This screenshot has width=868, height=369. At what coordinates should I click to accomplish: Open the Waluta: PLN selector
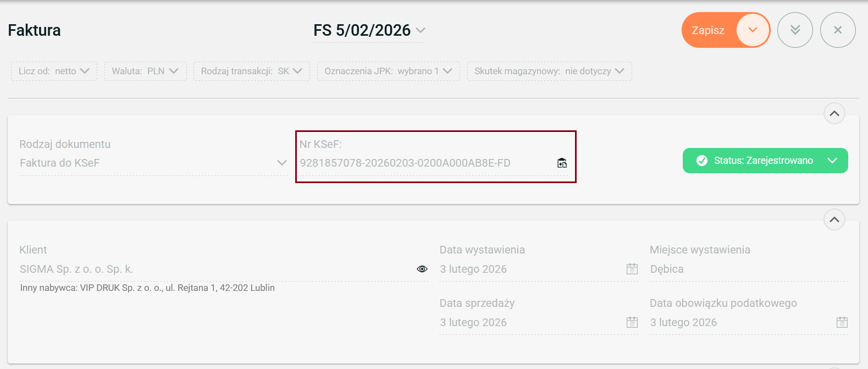[x=145, y=71]
